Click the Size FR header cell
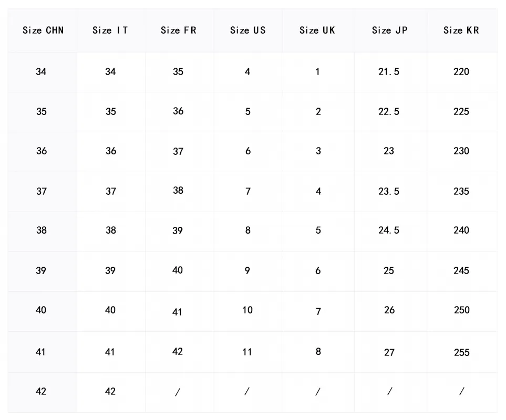 [x=179, y=30]
